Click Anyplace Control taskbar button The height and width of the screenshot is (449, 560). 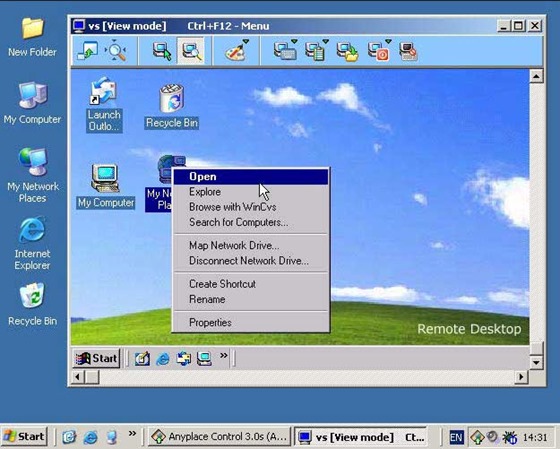[220, 436]
